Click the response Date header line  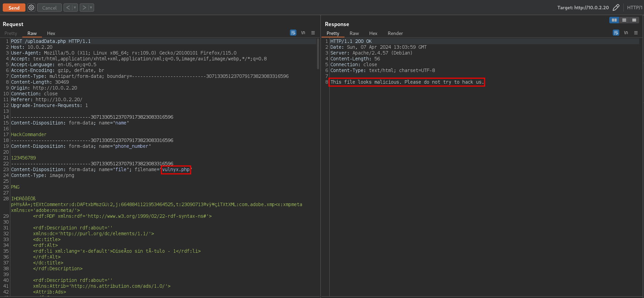tap(379, 47)
